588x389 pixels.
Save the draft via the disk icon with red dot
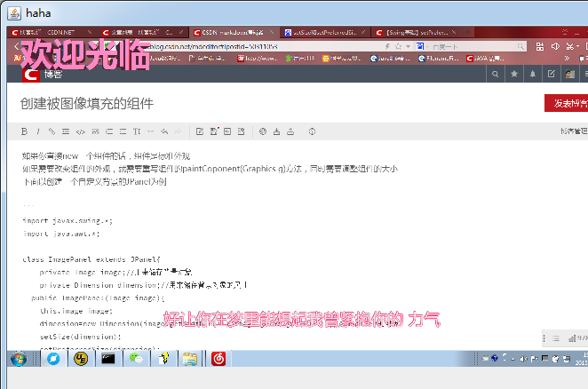214,131
